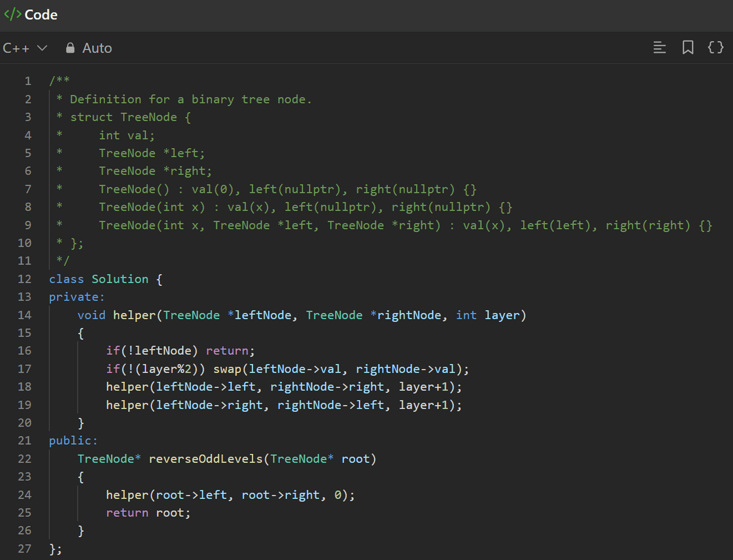Switch to the Code tab
733x560 pixels.
41,15
